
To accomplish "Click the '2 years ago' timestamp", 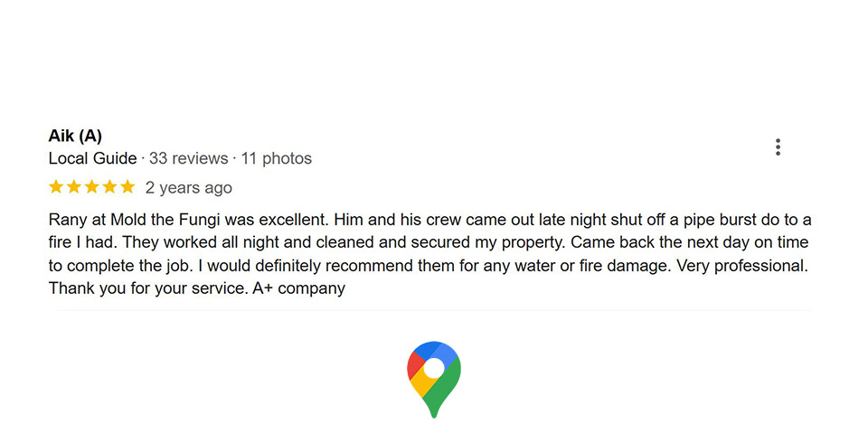I will click(189, 188).
